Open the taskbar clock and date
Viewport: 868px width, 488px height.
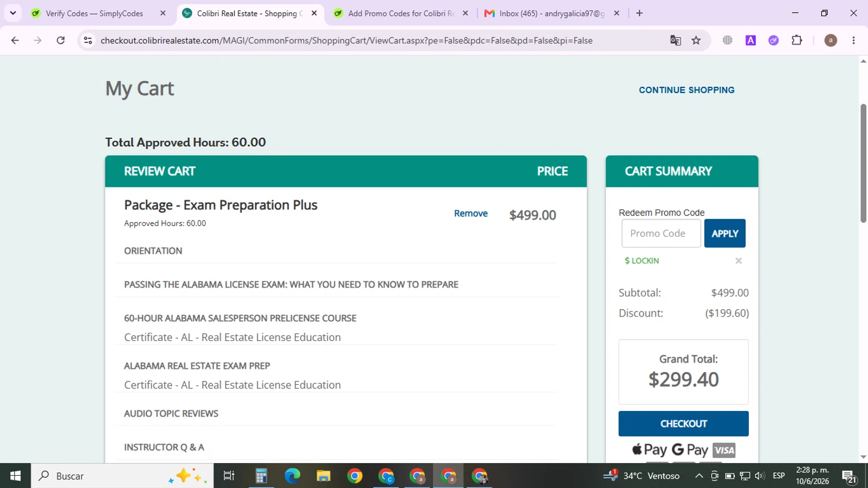click(x=812, y=476)
